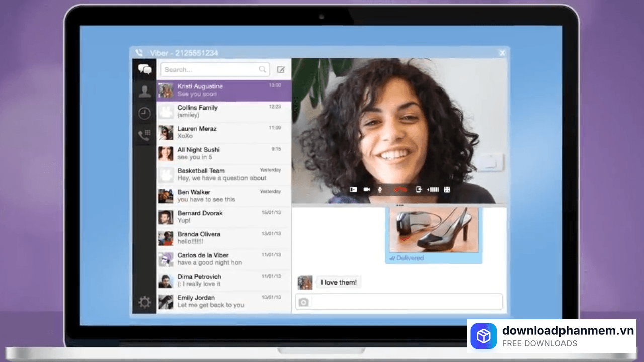Open Viber settings via the gear icon
This screenshot has height=362, width=644.
tap(145, 302)
